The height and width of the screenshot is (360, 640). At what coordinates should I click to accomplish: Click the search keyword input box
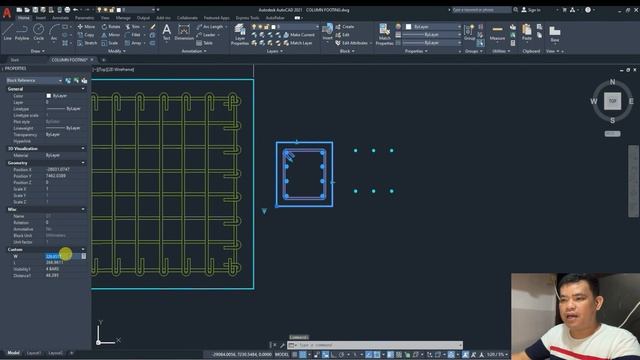tap(482, 10)
